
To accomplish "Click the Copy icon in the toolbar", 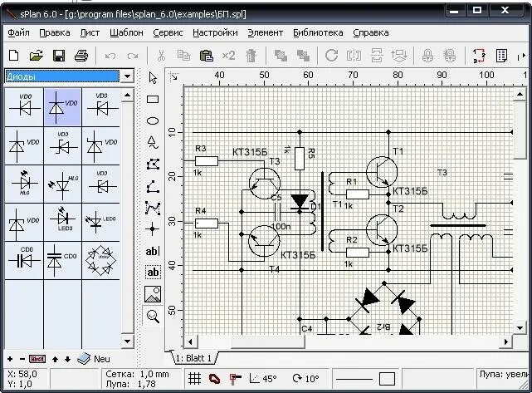I will point(184,56).
